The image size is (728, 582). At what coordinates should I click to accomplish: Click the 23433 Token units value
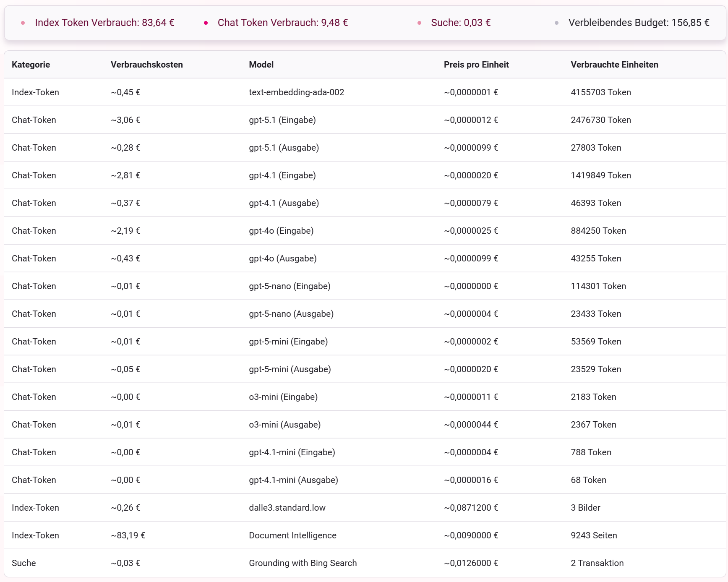tap(596, 314)
